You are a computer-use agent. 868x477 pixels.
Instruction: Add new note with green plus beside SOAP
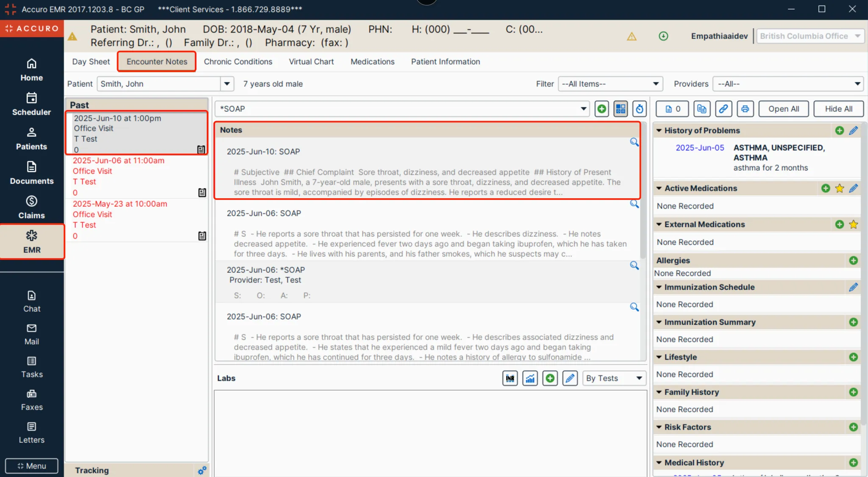[601, 109]
